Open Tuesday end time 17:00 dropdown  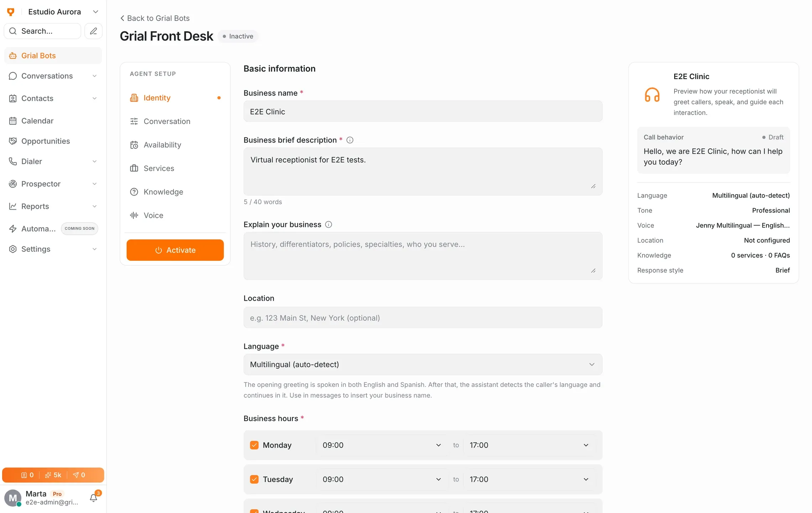(x=529, y=479)
